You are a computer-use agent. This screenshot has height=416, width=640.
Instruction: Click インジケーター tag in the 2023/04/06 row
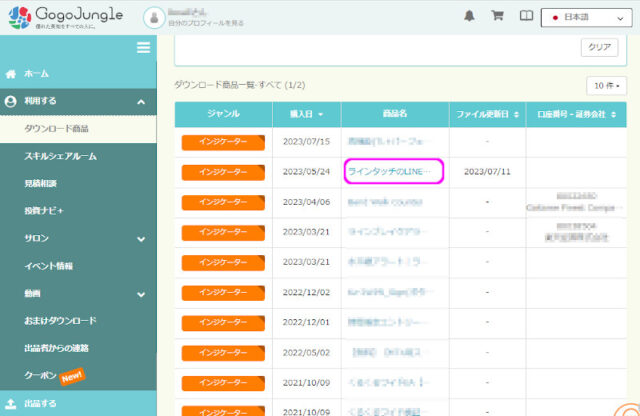point(222,201)
